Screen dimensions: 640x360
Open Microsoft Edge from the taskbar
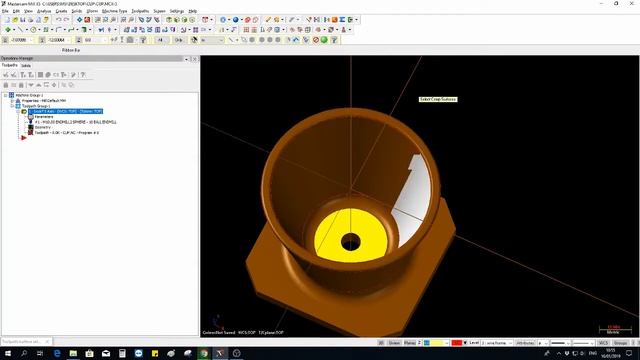pyautogui.click(x=57, y=353)
